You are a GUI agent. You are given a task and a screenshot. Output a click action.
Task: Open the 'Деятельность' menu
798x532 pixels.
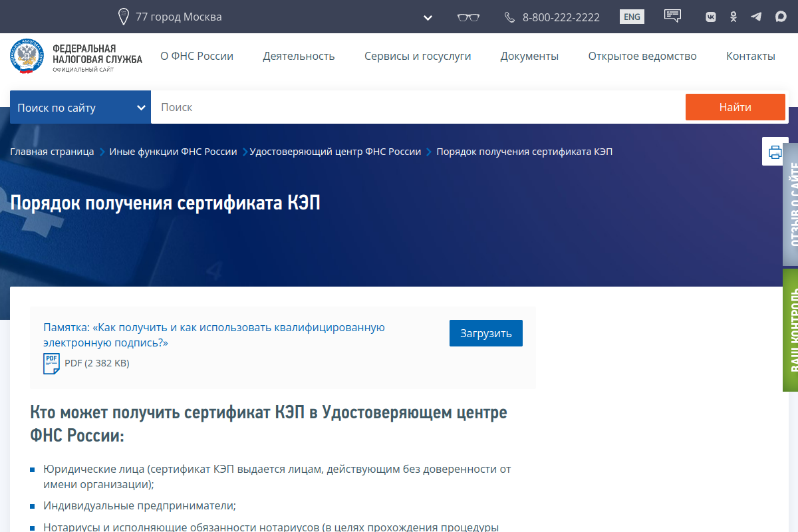[299, 57]
